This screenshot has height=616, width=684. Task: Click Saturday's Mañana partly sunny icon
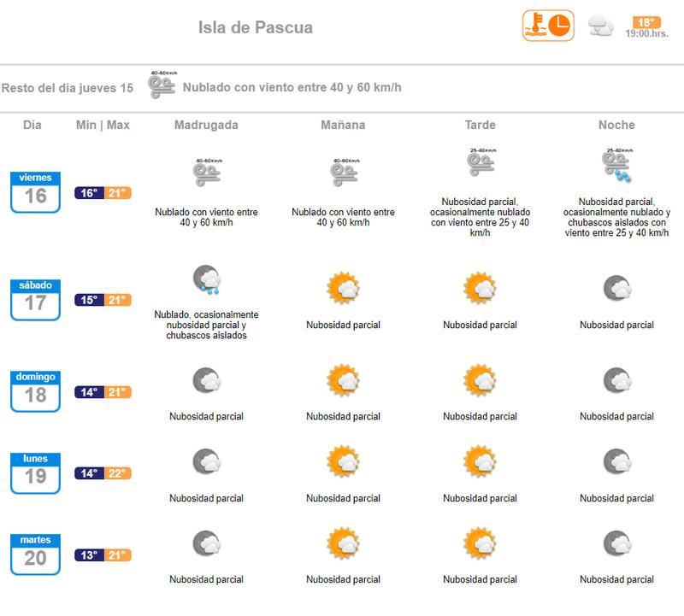click(343, 288)
